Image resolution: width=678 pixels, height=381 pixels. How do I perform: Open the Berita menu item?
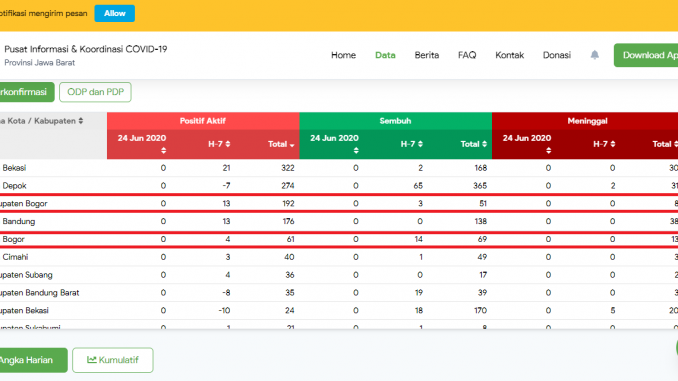pyautogui.click(x=427, y=55)
